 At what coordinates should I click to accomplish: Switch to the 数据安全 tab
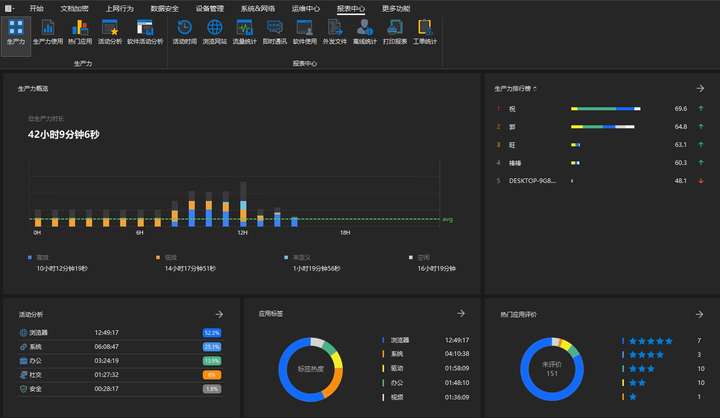click(164, 8)
